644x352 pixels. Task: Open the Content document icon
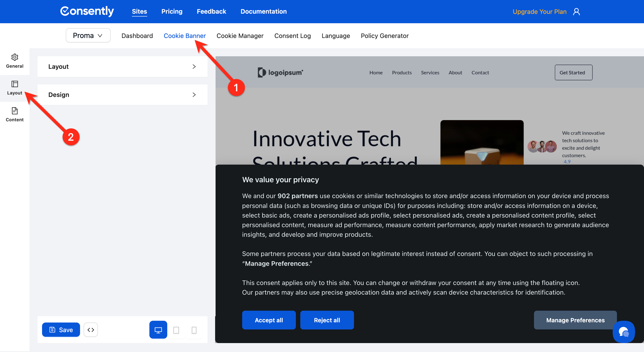click(15, 111)
